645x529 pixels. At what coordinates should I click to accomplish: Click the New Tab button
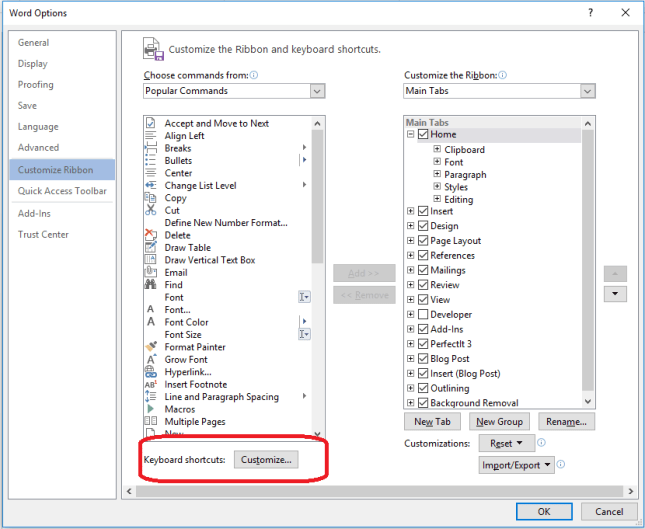click(x=432, y=422)
